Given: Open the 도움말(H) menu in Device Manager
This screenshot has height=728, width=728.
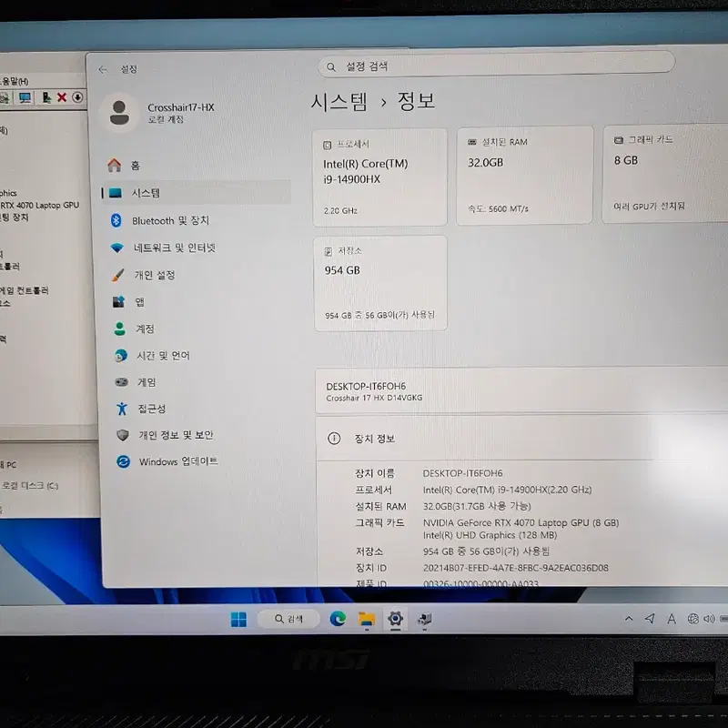Looking at the screenshot, I should [15, 82].
